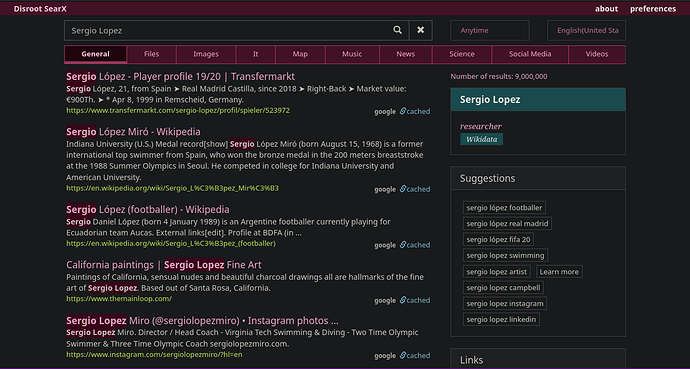
Task: Click the Suggestions panel heading
Action: click(487, 178)
